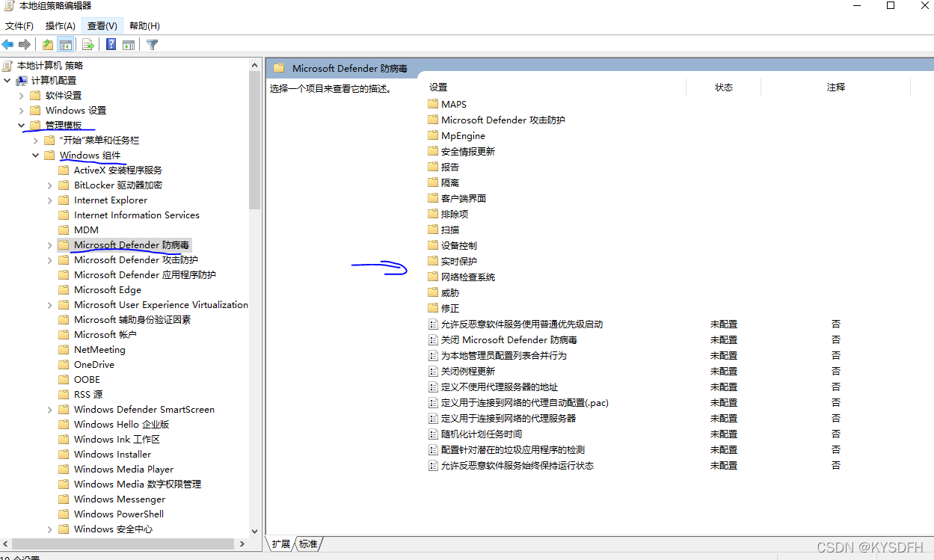Select Windows Media Player in the tree
The height and width of the screenshot is (560, 934).
(123, 469)
